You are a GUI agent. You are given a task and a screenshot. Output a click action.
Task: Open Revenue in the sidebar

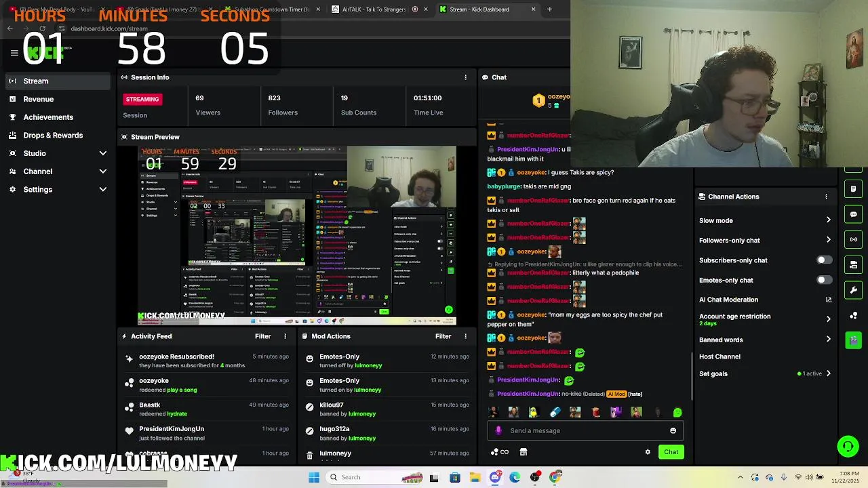[58, 99]
